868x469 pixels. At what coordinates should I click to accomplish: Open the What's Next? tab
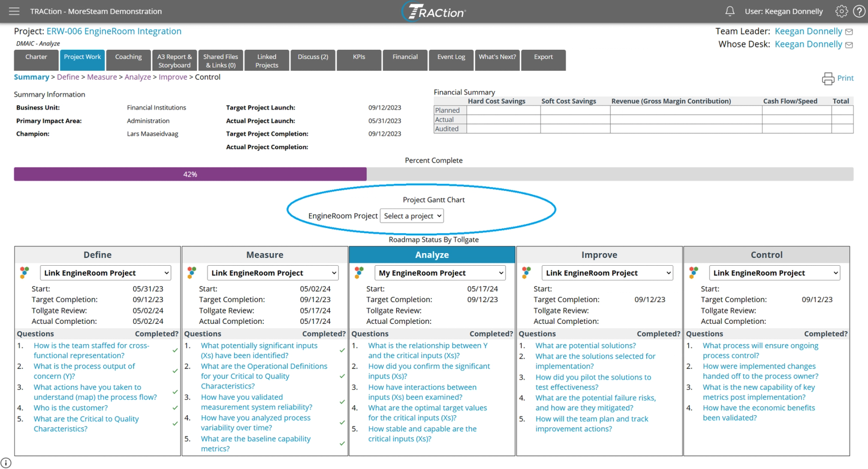tap(497, 61)
